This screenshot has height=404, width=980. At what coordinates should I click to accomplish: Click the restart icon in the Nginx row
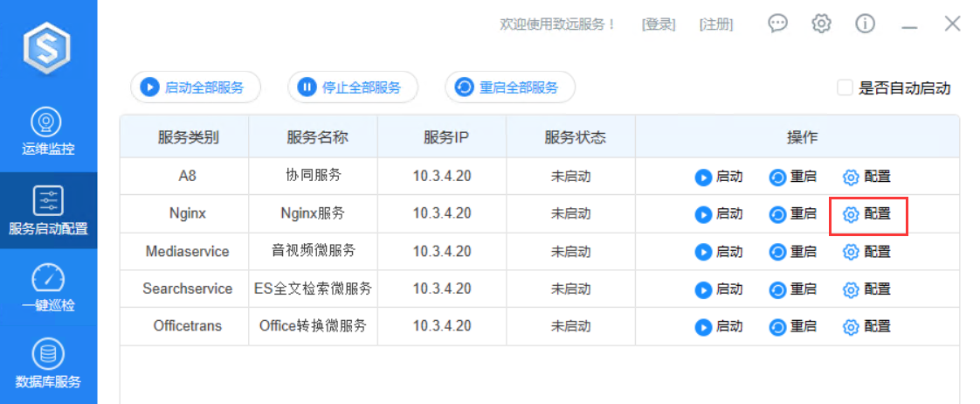tap(777, 214)
